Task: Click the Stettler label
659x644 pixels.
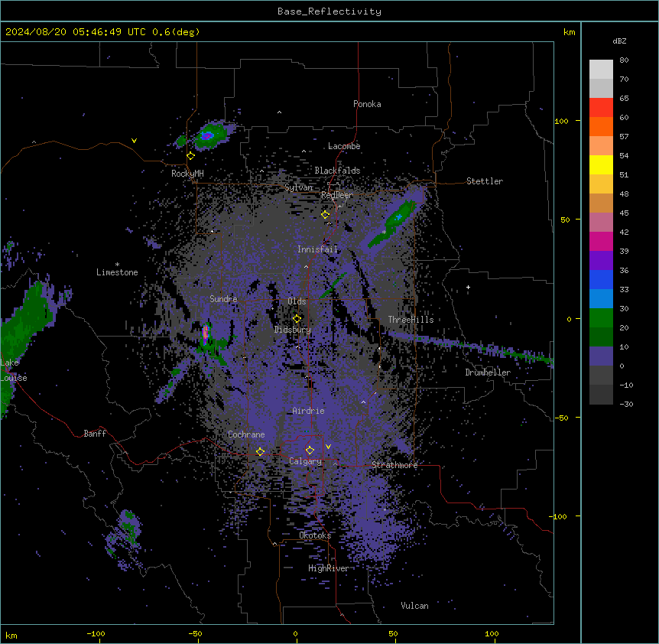Action: click(485, 181)
